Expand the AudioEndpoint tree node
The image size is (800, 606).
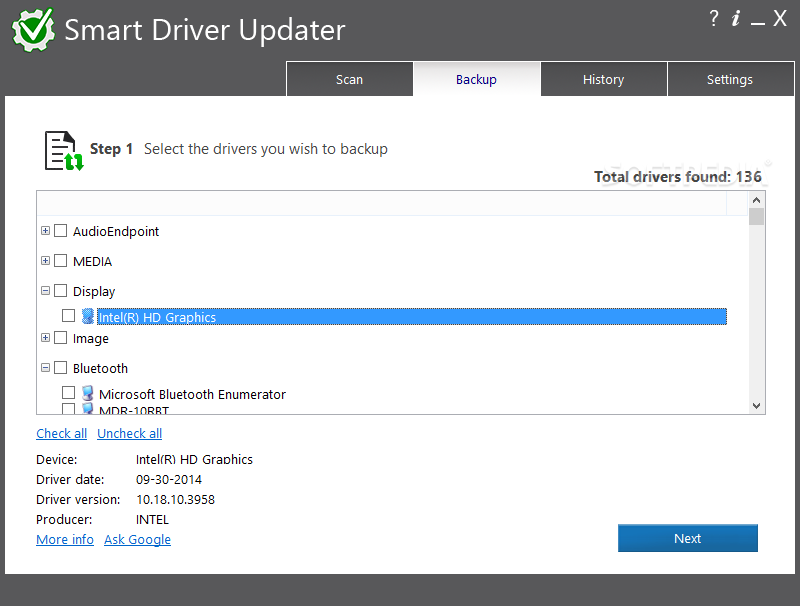point(45,231)
